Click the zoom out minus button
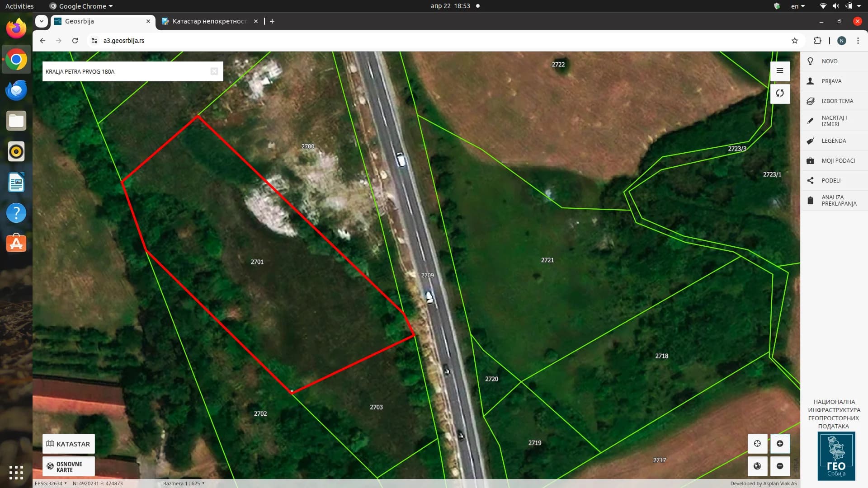868x488 pixels. click(780, 466)
